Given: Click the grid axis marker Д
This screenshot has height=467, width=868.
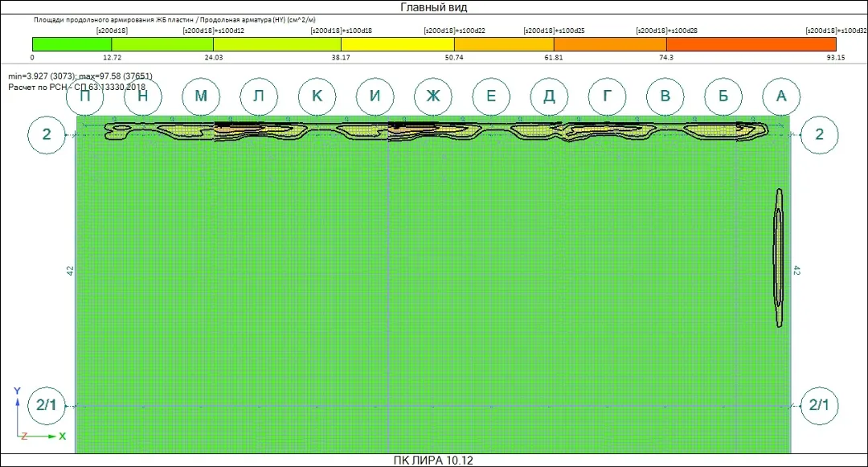Looking at the screenshot, I should [x=549, y=96].
